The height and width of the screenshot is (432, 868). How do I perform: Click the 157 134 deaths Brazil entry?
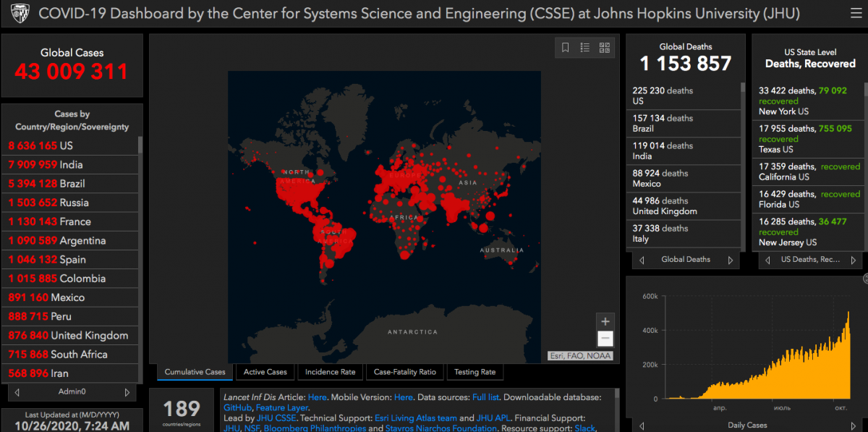click(x=684, y=124)
